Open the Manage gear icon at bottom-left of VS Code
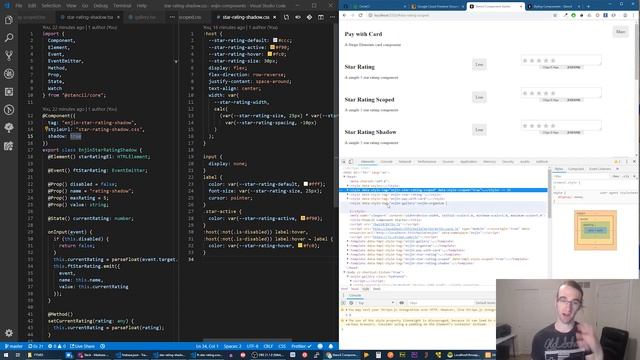The width and height of the screenshot is (640, 360). [x=9, y=333]
